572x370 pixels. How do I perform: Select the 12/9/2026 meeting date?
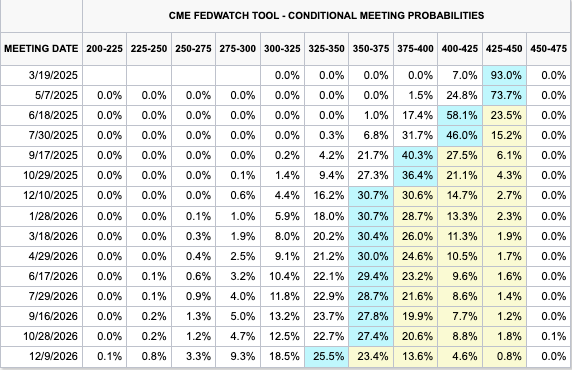(x=53, y=356)
